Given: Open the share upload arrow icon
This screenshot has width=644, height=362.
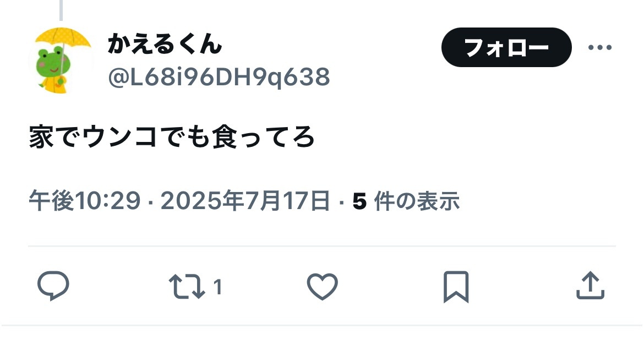Looking at the screenshot, I should coord(590,286).
